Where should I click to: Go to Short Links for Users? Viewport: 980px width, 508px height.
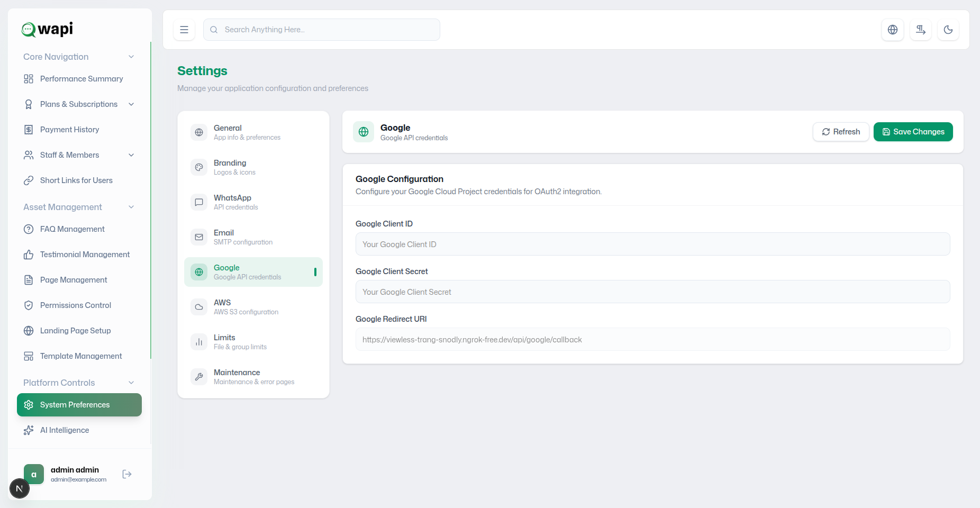point(79,180)
